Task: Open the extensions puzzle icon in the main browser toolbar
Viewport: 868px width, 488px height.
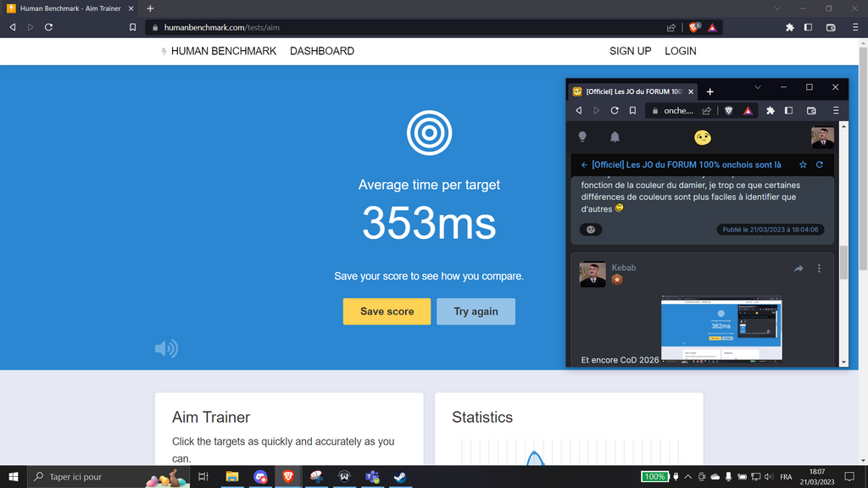Action: (790, 27)
